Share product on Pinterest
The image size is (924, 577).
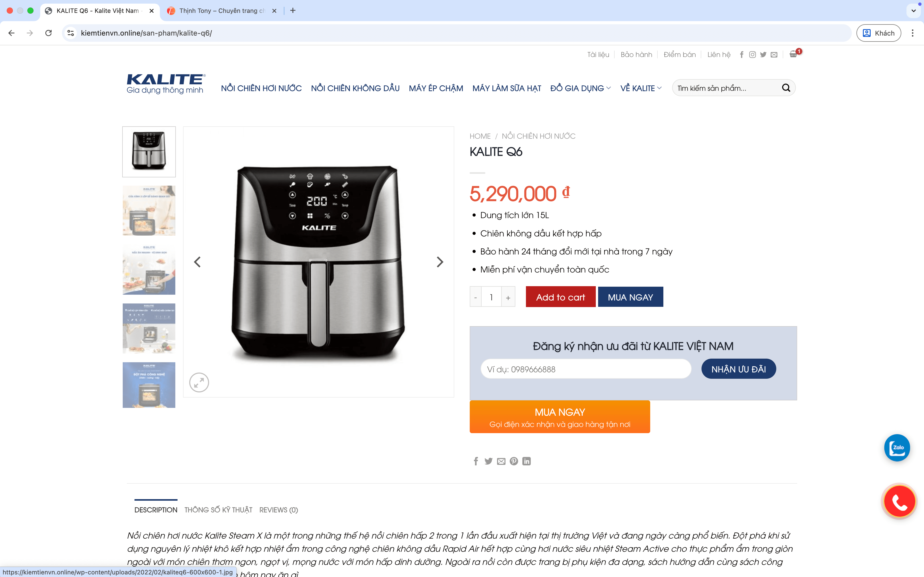tap(514, 461)
